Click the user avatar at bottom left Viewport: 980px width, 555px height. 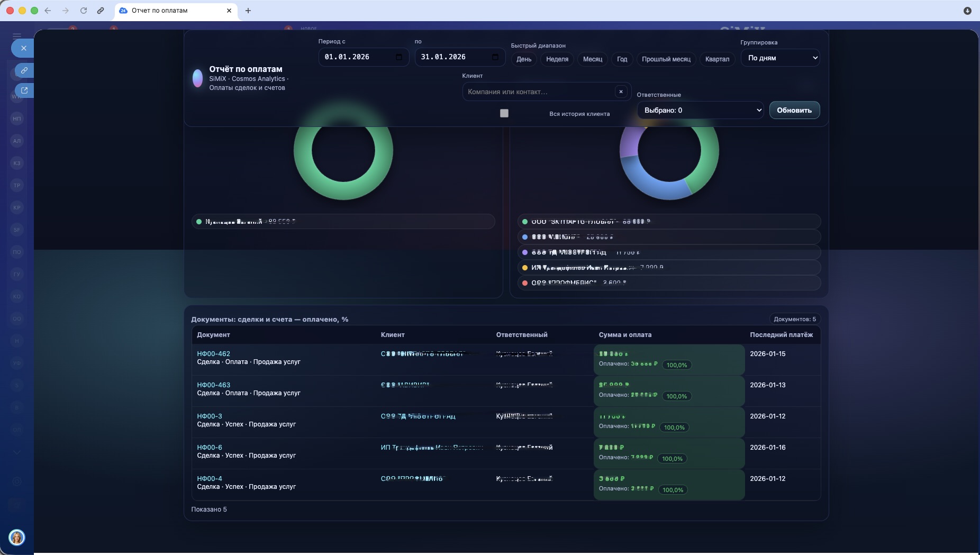coord(17,538)
